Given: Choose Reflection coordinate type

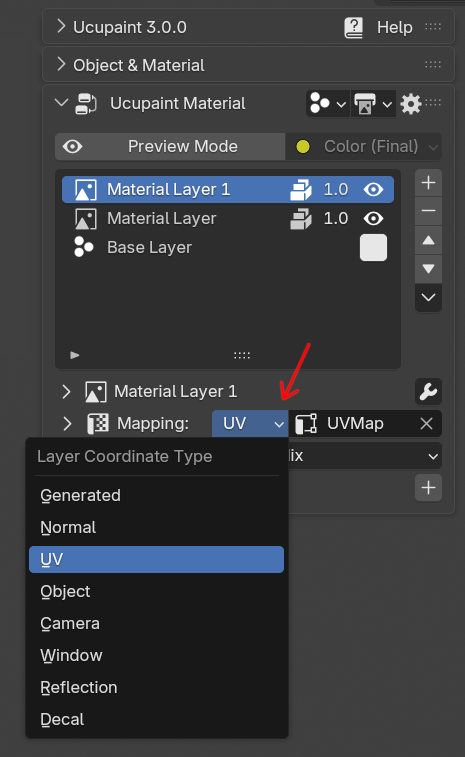Looking at the screenshot, I should tap(156, 687).
